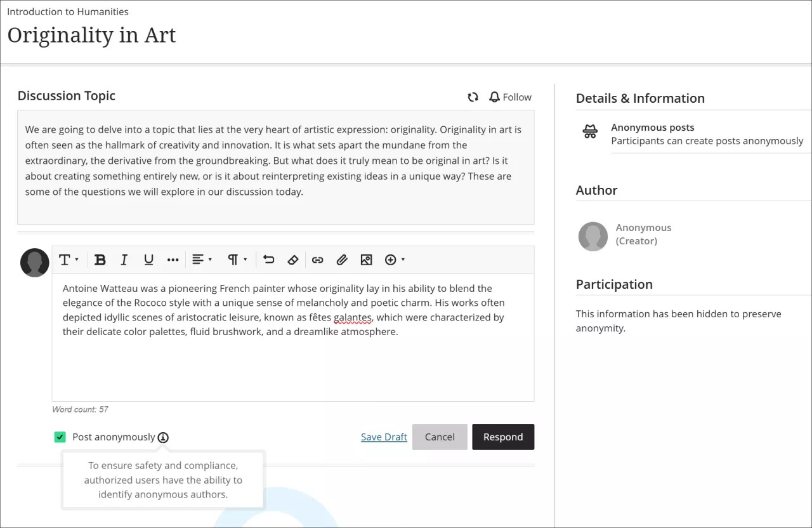
Task: Click Respond to post the reply
Action: [503, 437]
